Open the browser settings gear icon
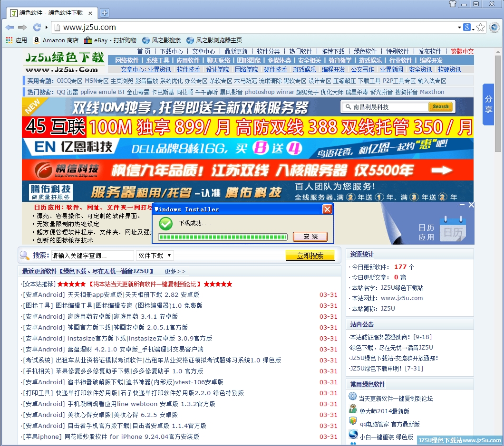This screenshot has height=446, width=504. coord(494,27)
